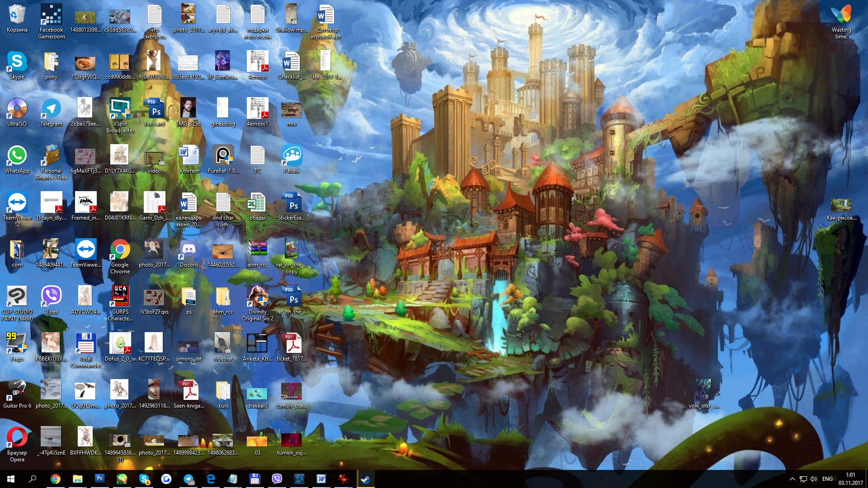Open the Skype desktop shortcut
Viewport: 868px width, 488px height.
coord(17,66)
